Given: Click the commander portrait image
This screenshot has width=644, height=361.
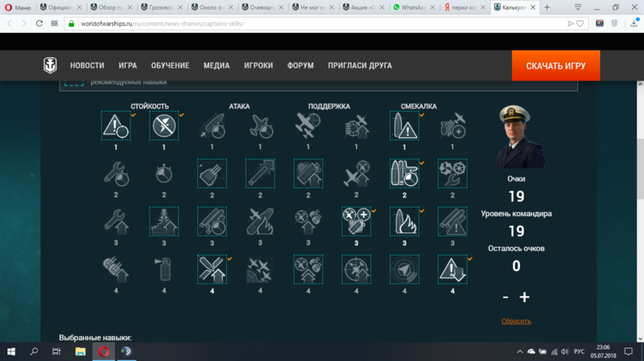Looking at the screenshot, I should pos(520,137).
